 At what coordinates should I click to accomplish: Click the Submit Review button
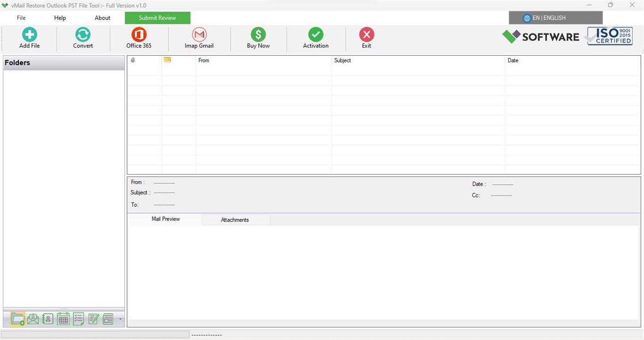157,18
